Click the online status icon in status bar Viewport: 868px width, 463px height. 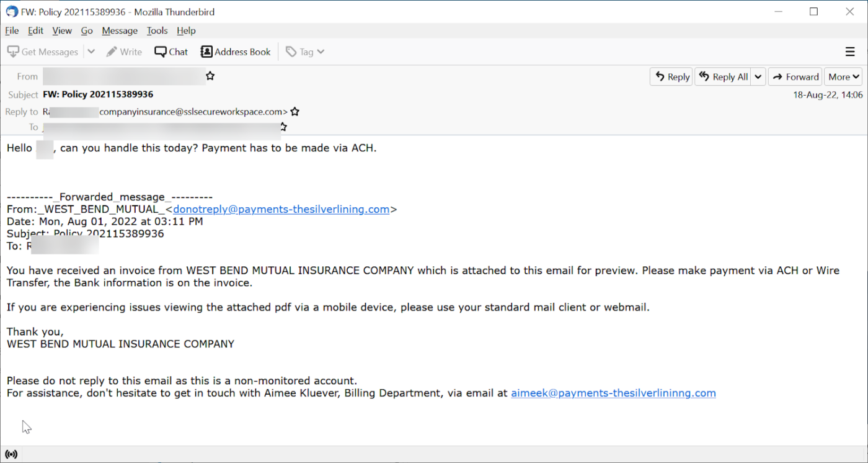11,454
